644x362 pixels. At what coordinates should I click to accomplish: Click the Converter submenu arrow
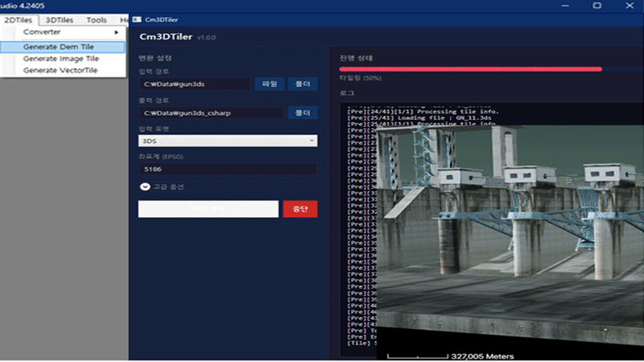click(x=116, y=32)
